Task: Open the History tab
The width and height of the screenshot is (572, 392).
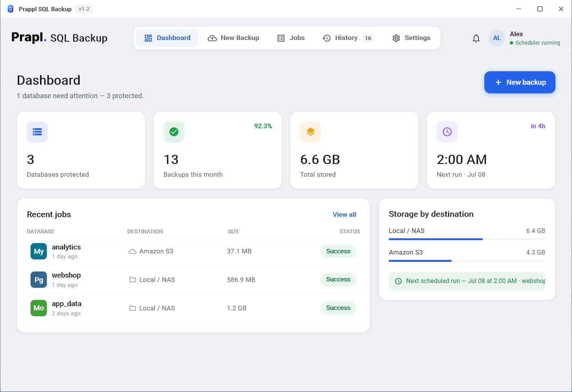Action: pos(348,38)
